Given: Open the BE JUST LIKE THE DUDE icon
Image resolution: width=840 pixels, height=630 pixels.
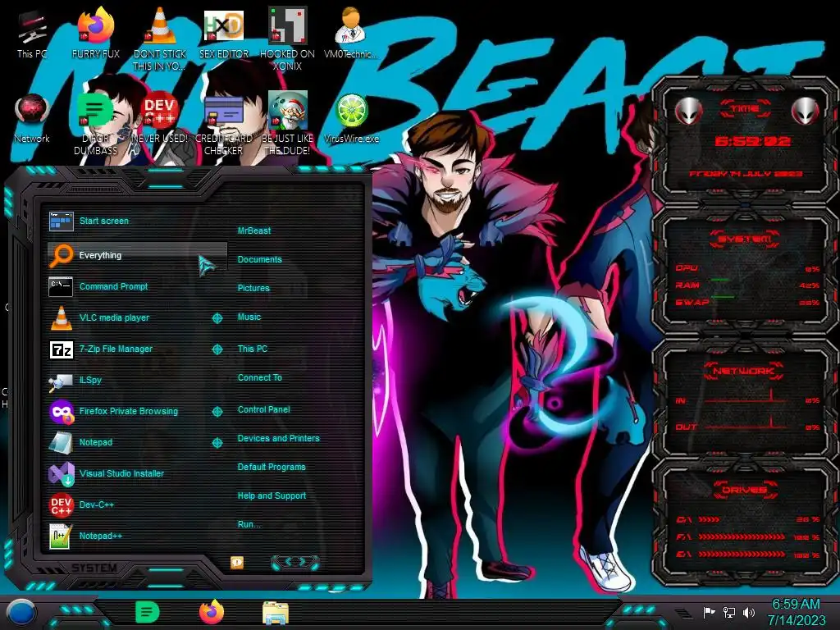Looking at the screenshot, I should pos(287,123).
